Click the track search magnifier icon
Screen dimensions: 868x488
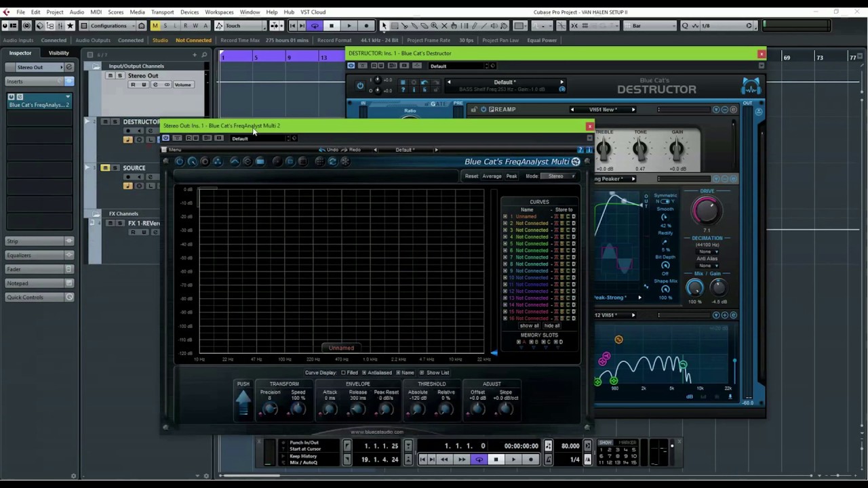click(205, 54)
